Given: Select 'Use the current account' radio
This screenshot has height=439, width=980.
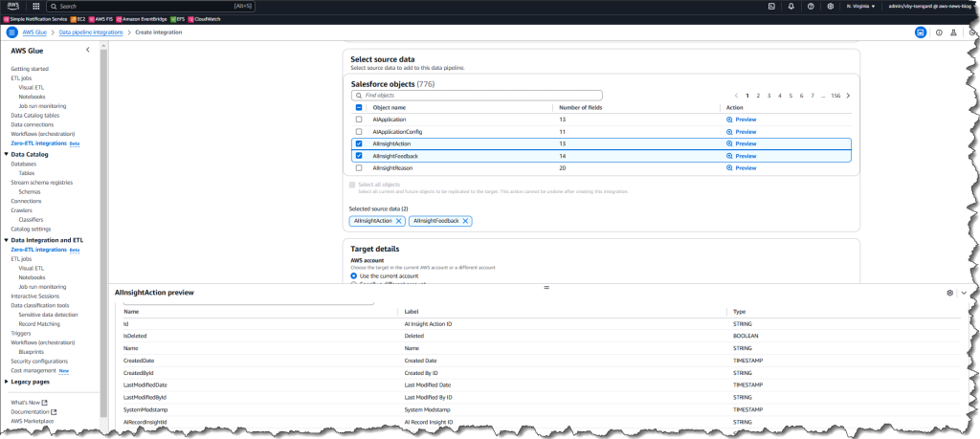Looking at the screenshot, I should pyautogui.click(x=354, y=275).
